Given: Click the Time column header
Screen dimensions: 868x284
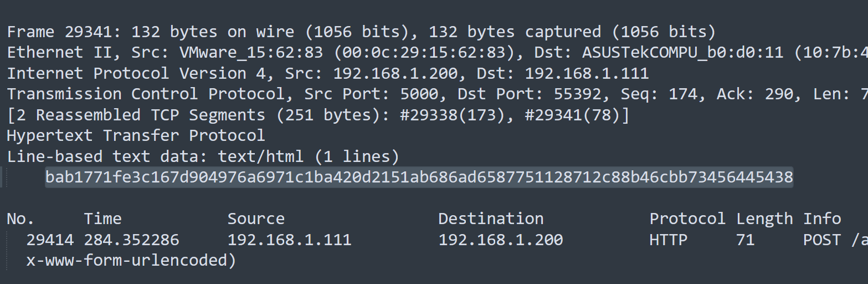Looking at the screenshot, I should [x=102, y=219].
